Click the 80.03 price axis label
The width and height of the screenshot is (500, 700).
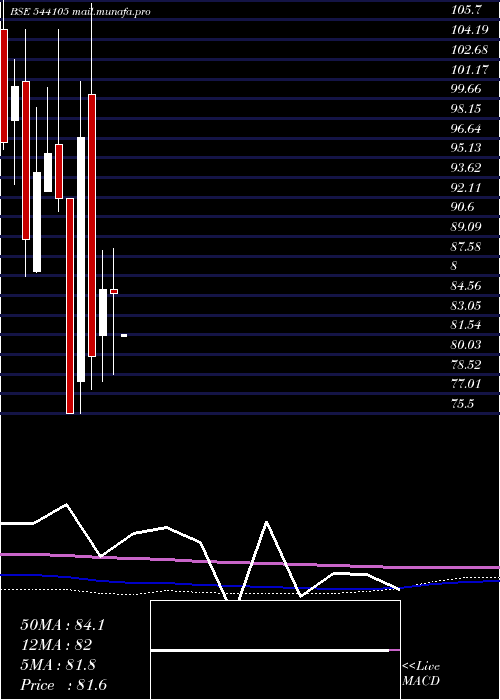[466, 345]
